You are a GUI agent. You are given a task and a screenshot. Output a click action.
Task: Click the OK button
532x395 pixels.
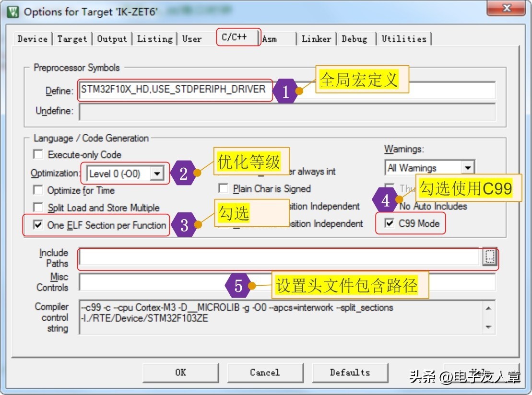pyautogui.click(x=180, y=373)
